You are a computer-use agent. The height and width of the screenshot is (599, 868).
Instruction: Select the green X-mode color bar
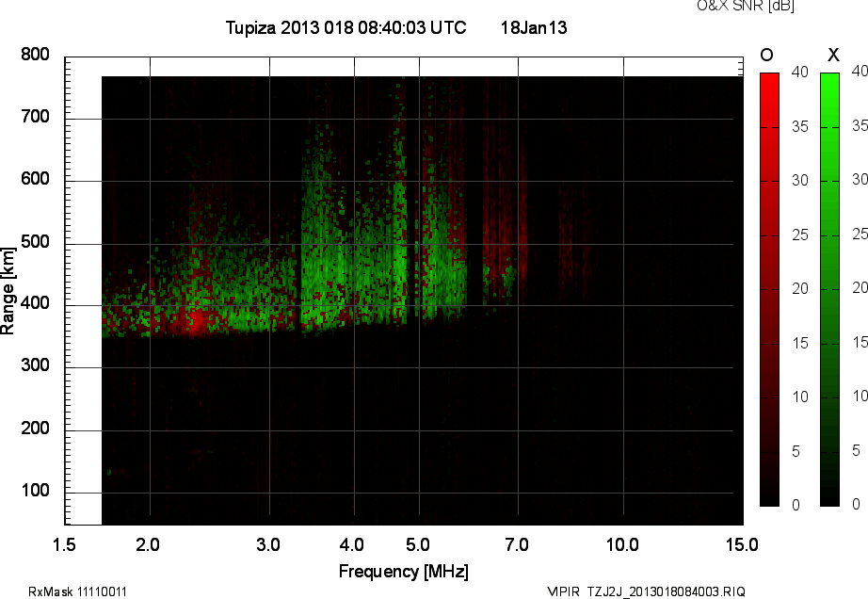tap(829, 289)
